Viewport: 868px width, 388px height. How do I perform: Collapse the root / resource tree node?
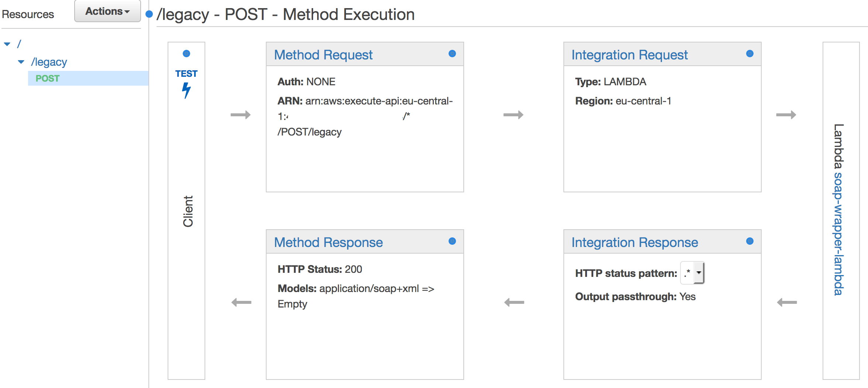pos(7,44)
